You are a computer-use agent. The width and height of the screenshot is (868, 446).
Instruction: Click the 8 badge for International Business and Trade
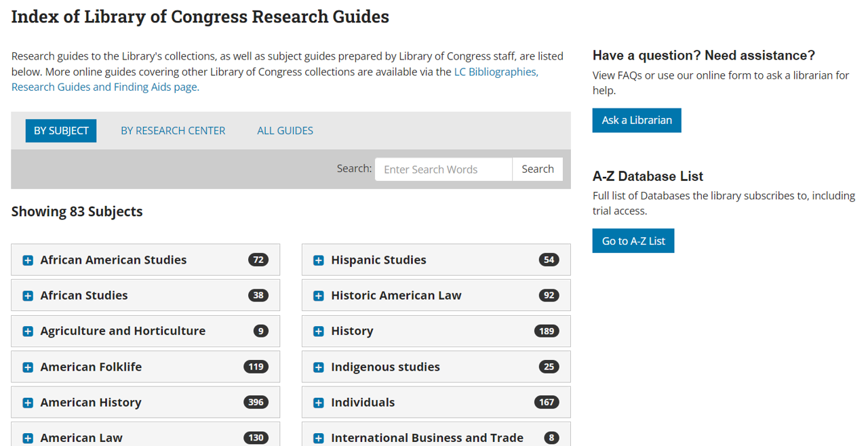(552, 438)
